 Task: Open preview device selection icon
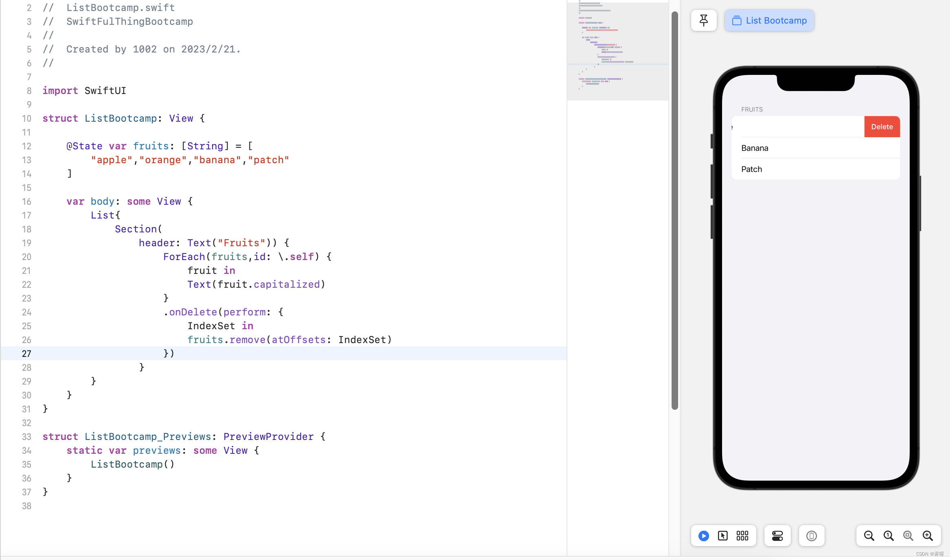812,536
